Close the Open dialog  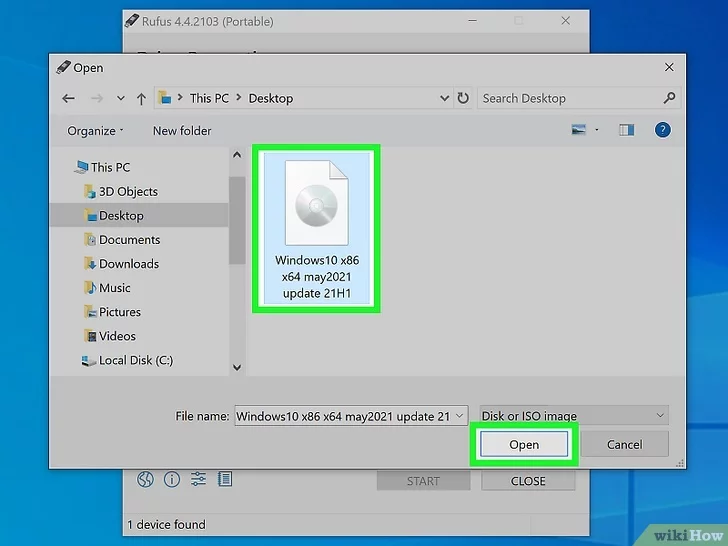pyautogui.click(x=669, y=67)
